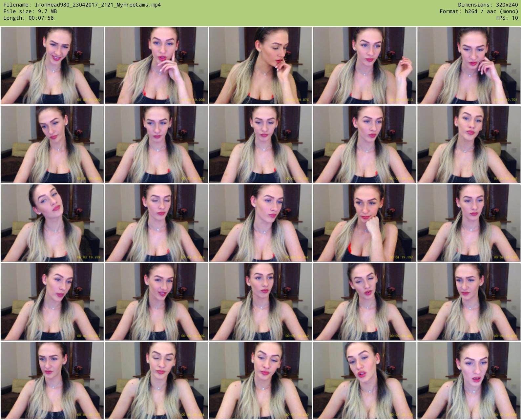Click the 'FPS: 10' text
The height and width of the screenshot is (420, 521).
(507, 18)
